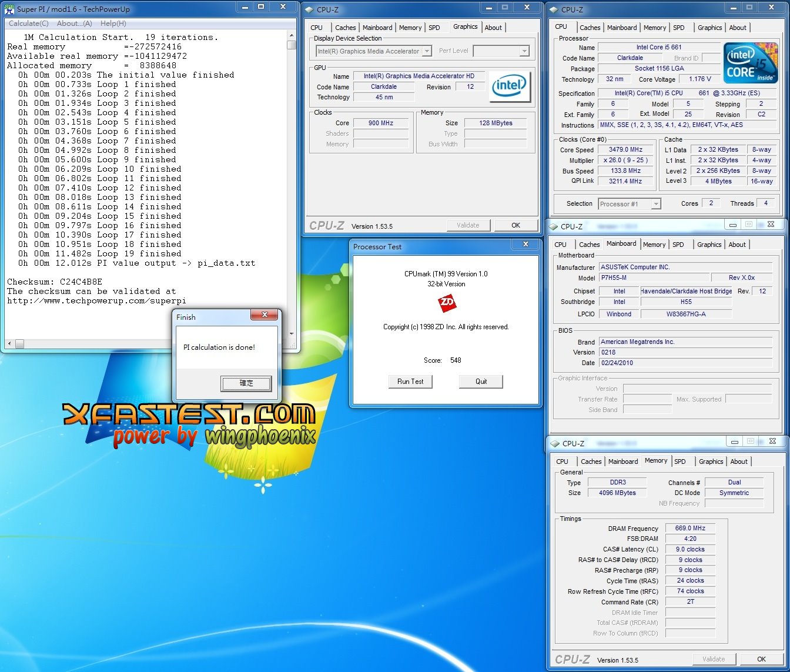Click Quit in the Processor Test window
The height and width of the screenshot is (672, 790).
pos(481,382)
